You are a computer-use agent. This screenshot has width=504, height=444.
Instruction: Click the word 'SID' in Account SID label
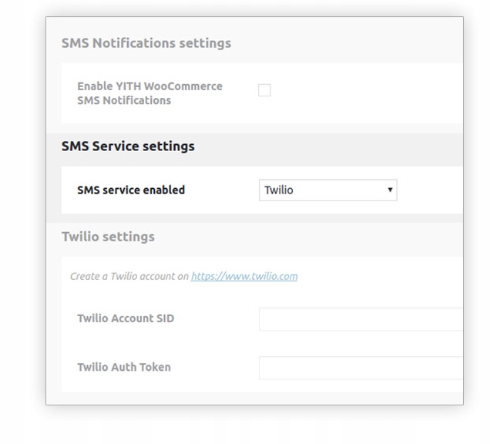coord(163,318)
